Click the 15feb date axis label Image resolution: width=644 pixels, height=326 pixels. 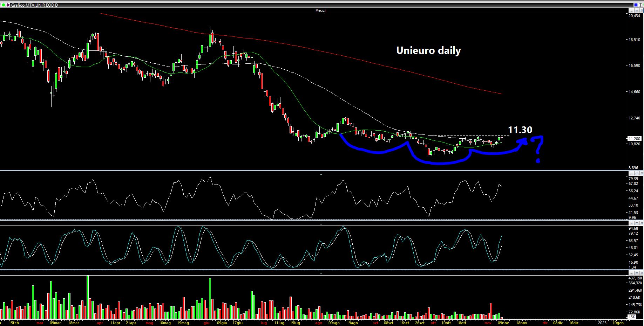[x=14, y=323]
